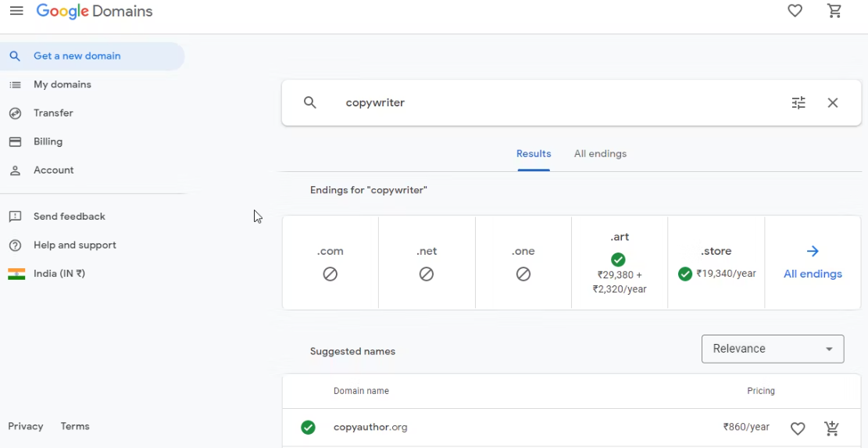The width and height of the screenshot is (868, 448).
Task: Add copyauthor.org to cart
Action: pos(832,428)
